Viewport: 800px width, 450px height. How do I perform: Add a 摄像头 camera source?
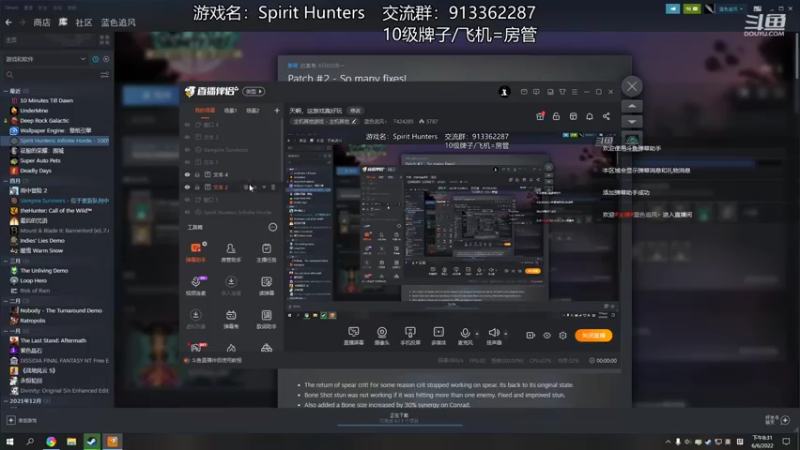click(382, 336)
